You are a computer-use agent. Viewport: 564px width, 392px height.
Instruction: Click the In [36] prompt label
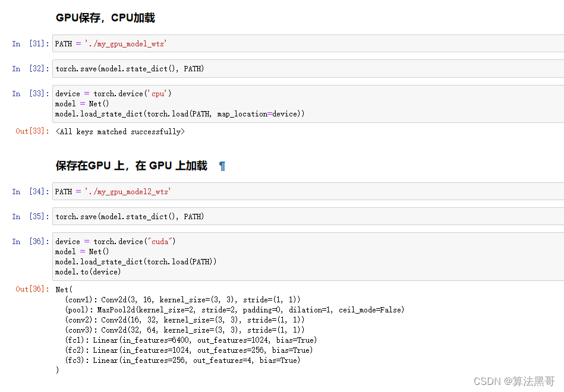31,241
